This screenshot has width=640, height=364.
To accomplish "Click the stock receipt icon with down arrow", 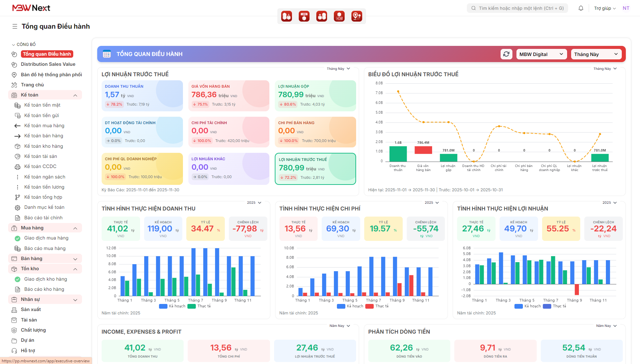I will tap(287, 16).
